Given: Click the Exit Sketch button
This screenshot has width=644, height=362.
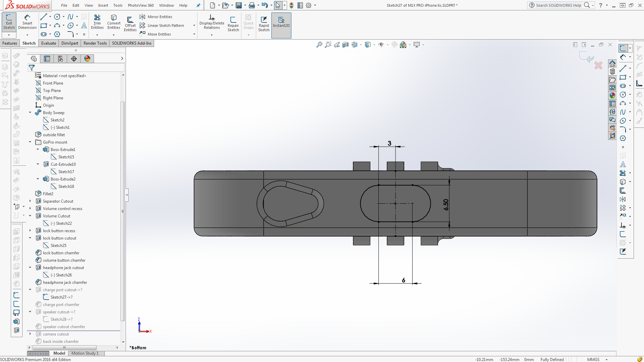Looking at the screenshot, I should 9,22.
